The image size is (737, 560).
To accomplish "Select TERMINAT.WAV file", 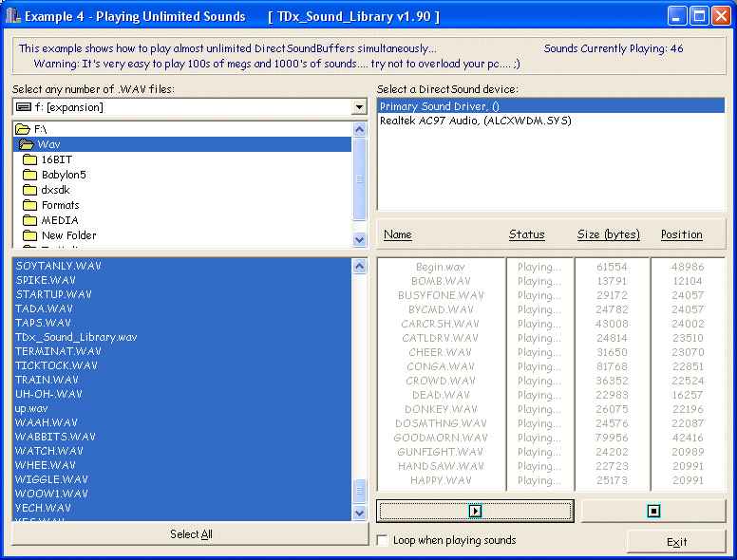I will tap(182, 351).
